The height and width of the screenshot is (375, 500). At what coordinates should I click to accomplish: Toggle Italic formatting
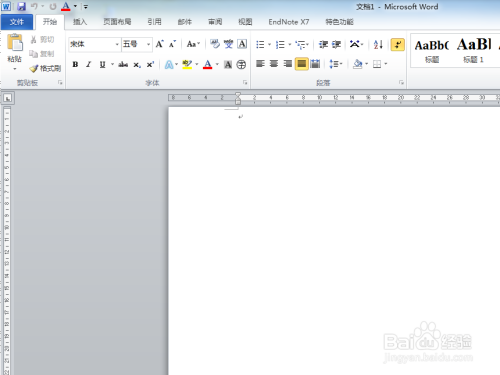[89, 64]
